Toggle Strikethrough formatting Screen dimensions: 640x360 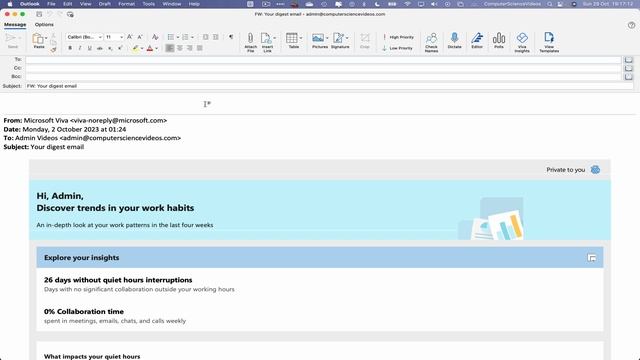coord(100,48)
